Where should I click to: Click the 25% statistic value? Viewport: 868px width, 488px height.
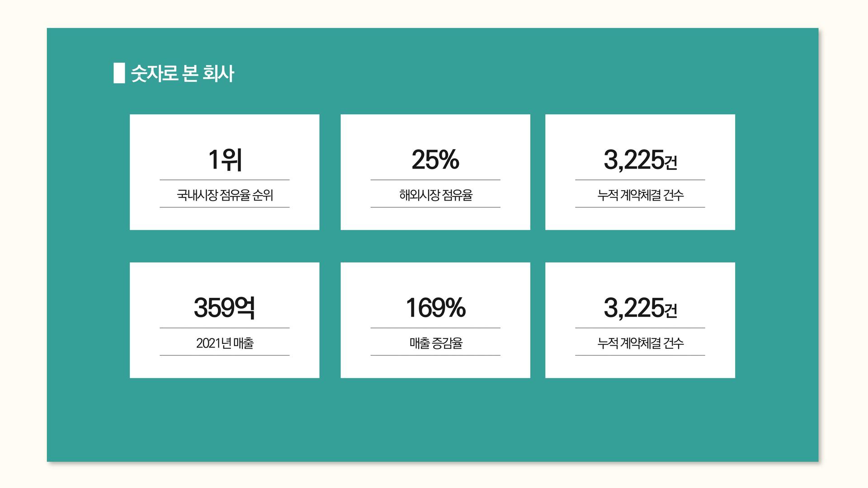[435, 160]
